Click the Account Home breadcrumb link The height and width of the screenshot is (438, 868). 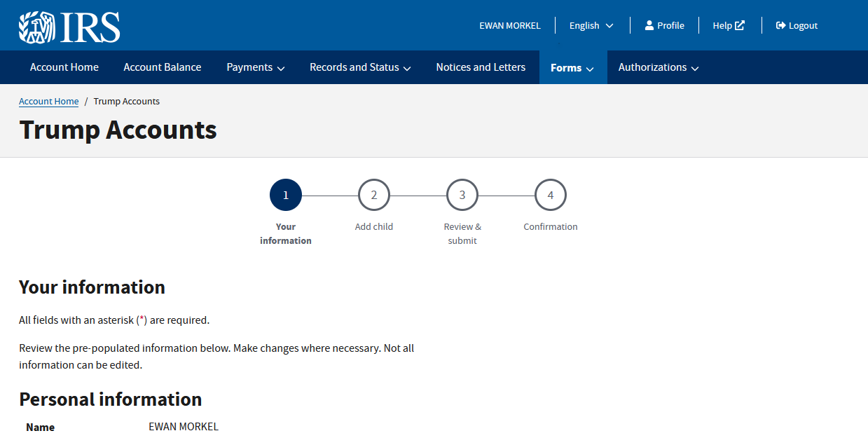(x=49, y=102)
